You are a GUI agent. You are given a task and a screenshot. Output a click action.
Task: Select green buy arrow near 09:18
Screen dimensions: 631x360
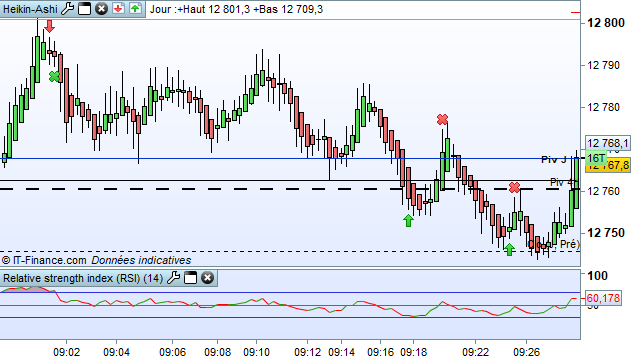click(x=408, y=220)
